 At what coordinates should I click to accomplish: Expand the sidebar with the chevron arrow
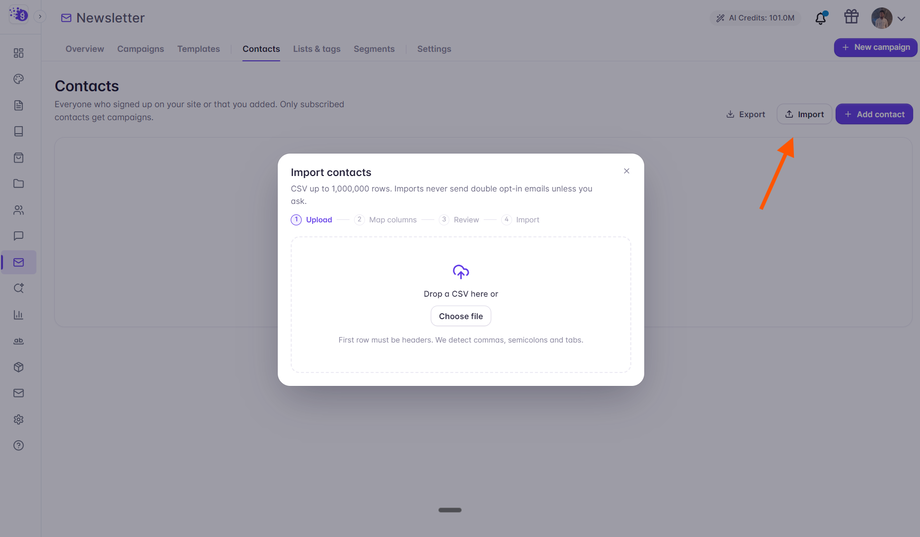(x=40, y=16)
